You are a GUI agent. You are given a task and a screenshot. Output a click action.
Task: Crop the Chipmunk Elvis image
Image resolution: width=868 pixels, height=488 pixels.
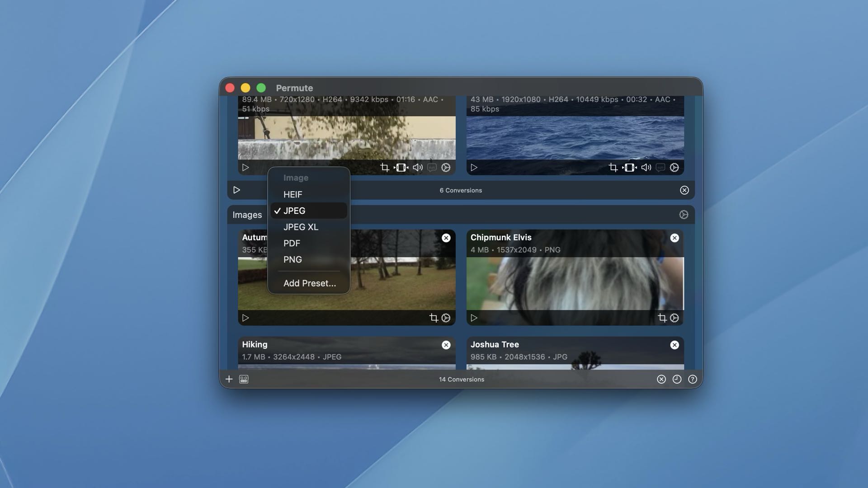(x=662, y=318)
